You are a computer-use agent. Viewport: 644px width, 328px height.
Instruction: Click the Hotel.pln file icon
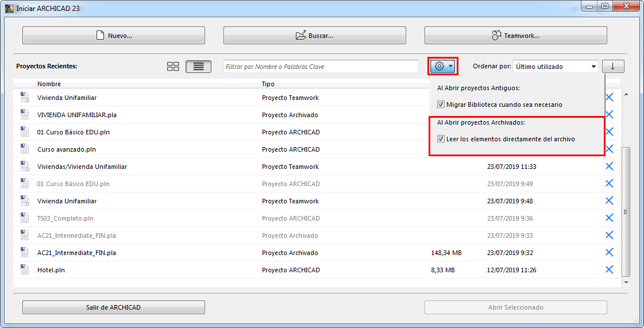24,270
